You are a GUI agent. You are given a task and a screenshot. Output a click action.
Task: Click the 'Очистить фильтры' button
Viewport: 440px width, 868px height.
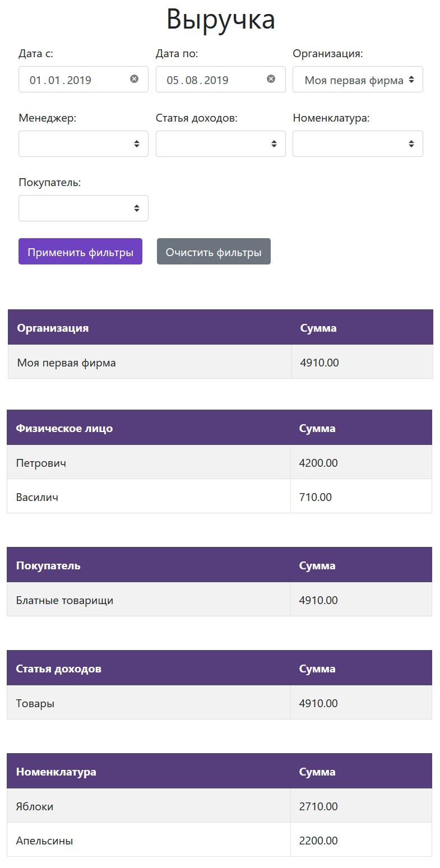214,252
